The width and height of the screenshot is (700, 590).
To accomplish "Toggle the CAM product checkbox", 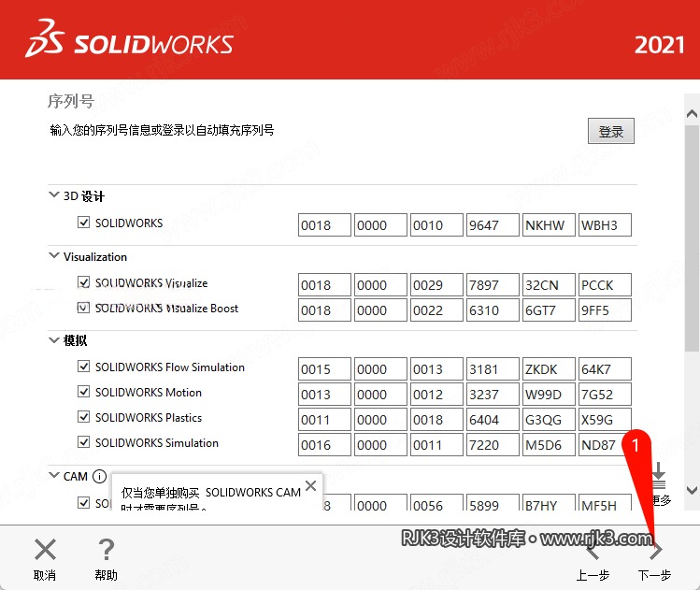I will tap(83, 502).
